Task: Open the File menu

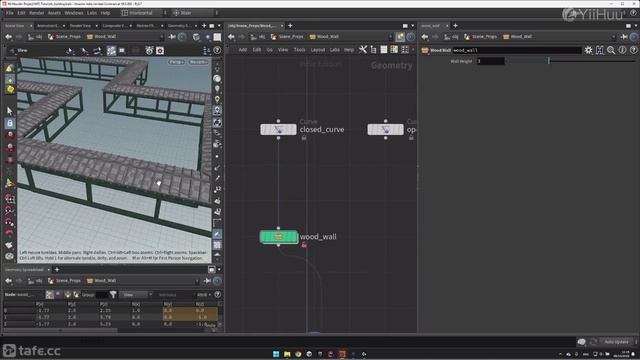Action: tap(9, 13)
